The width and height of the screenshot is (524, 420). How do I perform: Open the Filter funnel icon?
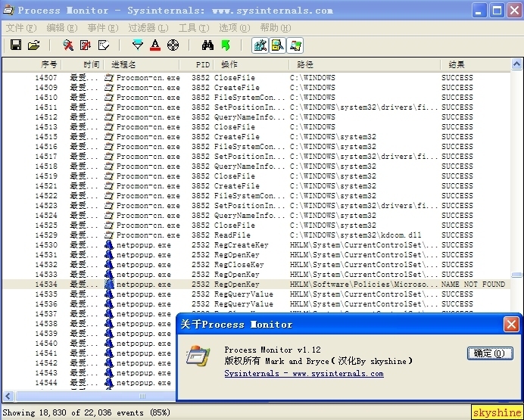pyautogui.click(x=138, y=45)
